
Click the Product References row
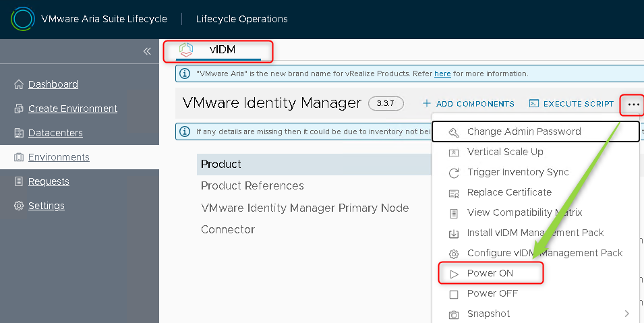252,185
